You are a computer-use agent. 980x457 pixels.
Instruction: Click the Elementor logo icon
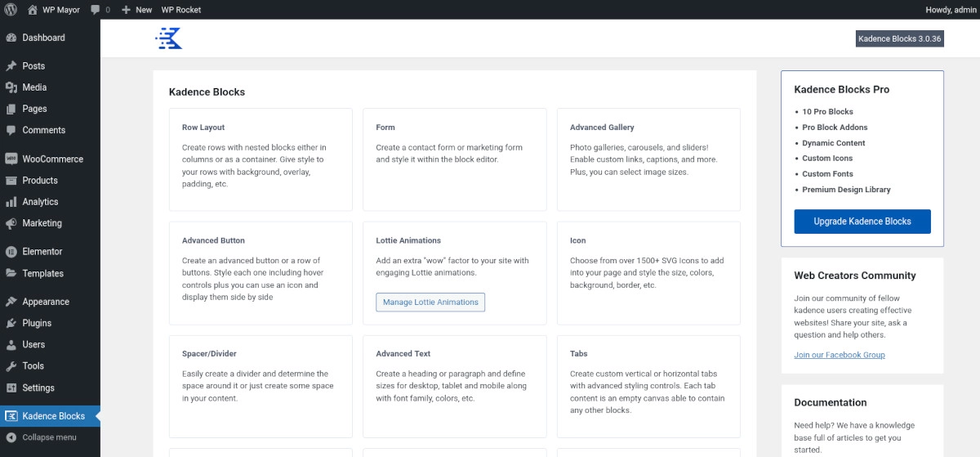coord(11,252)
